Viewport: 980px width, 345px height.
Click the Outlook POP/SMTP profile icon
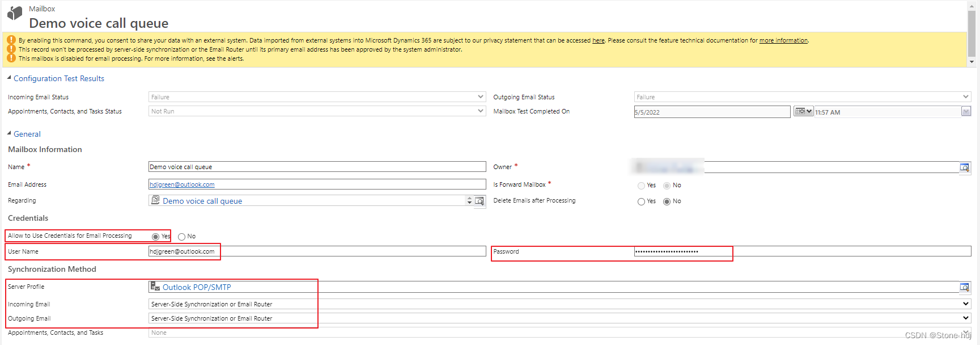pos(155,287)
